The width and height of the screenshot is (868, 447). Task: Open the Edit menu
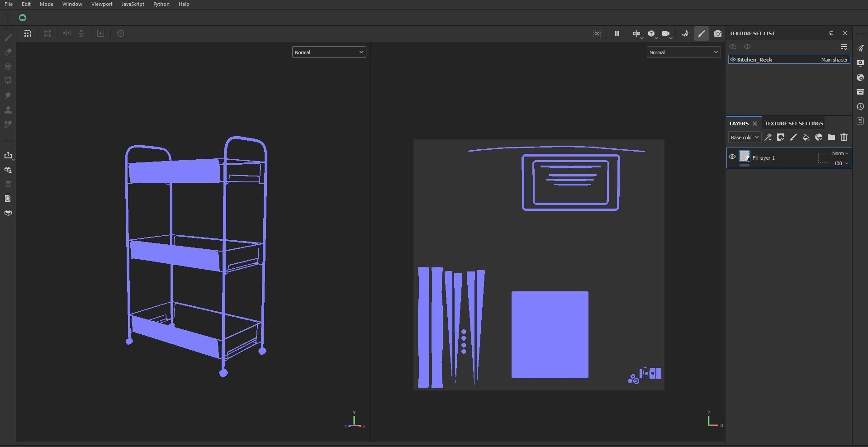tap(26, 4)
